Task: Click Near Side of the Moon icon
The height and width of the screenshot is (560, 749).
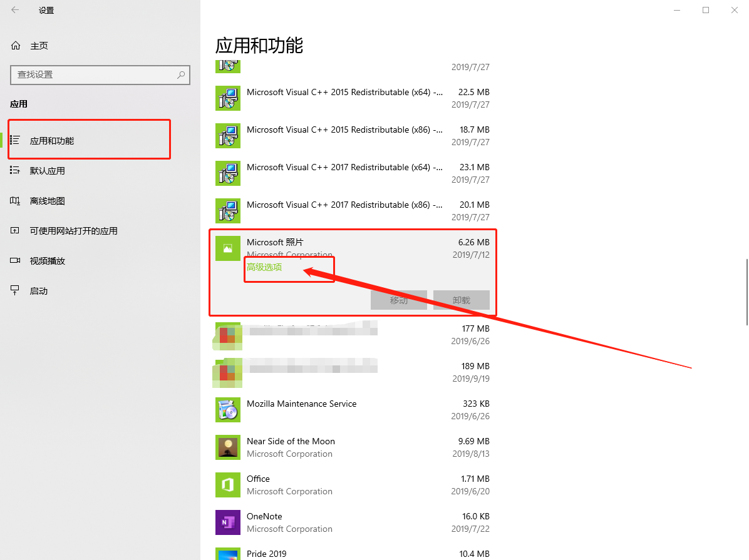Action: [x=228, y=447]
